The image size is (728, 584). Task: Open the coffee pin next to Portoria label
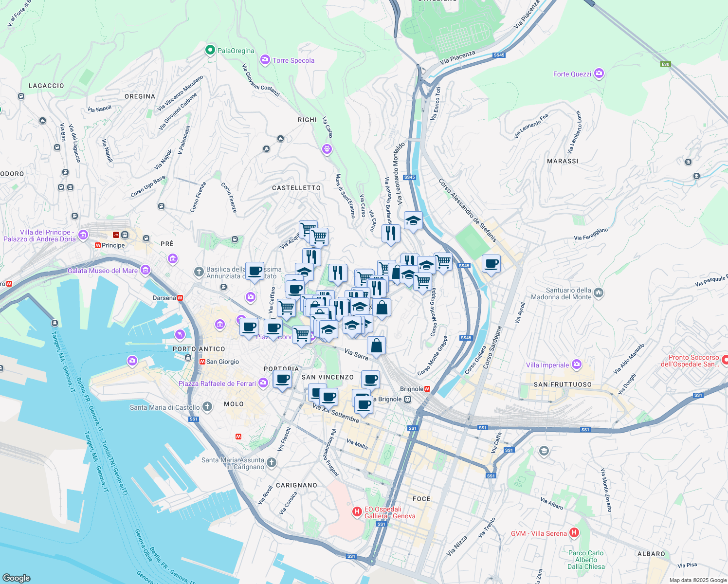(282, 381)
